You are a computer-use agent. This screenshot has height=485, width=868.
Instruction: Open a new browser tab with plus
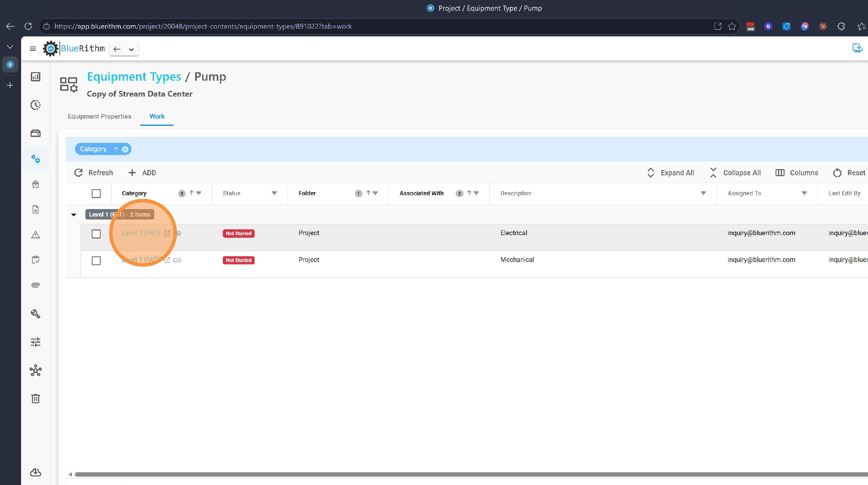pos(10,86)
